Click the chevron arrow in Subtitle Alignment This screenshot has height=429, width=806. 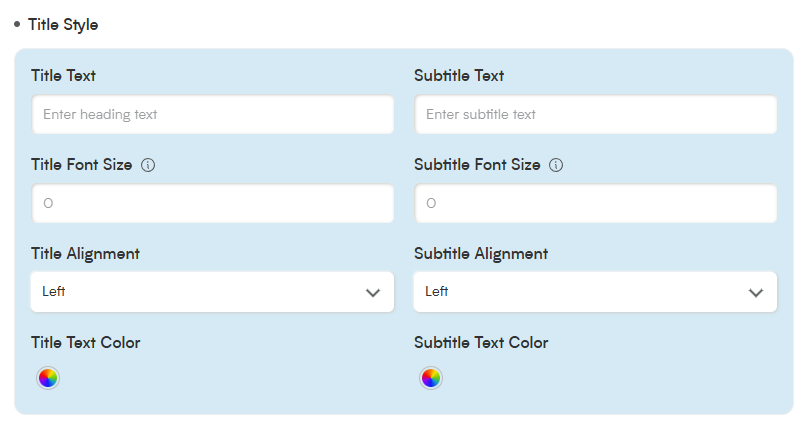756,293
